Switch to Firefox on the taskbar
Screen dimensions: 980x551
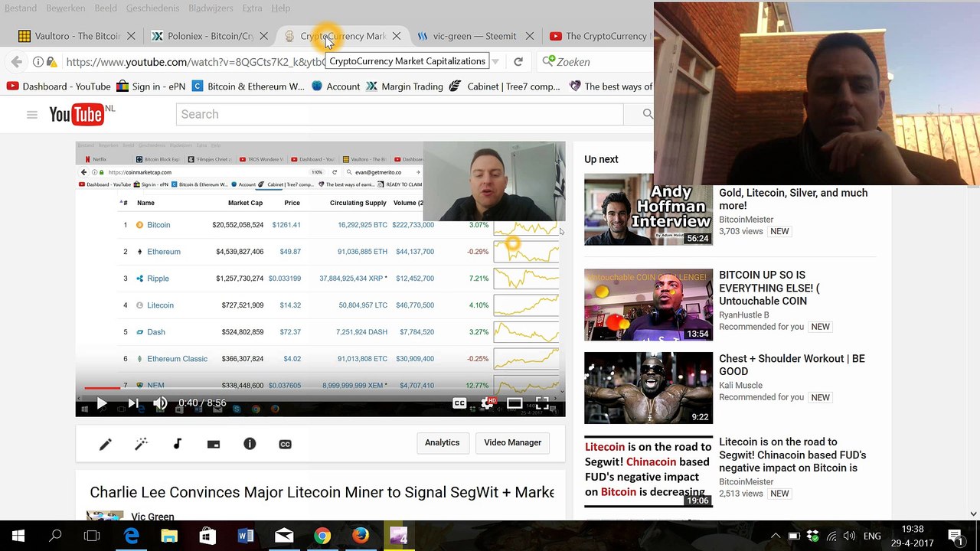click(x=361, y=536)
